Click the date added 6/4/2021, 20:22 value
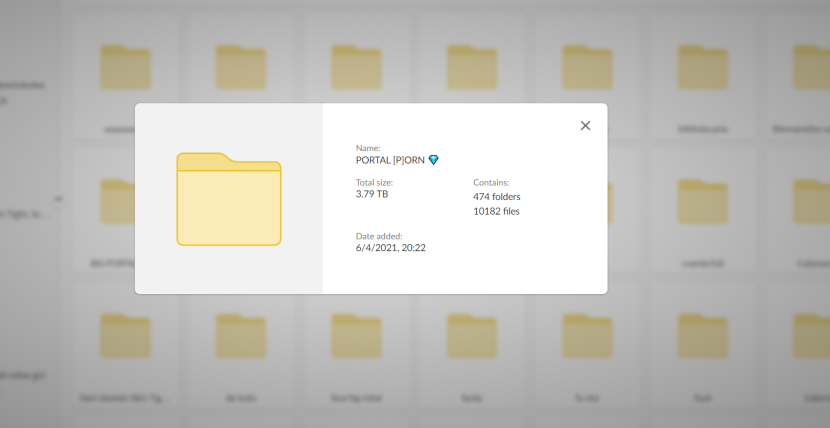Image resolution: width=830 pixels, height=428 pixels. 391,248
